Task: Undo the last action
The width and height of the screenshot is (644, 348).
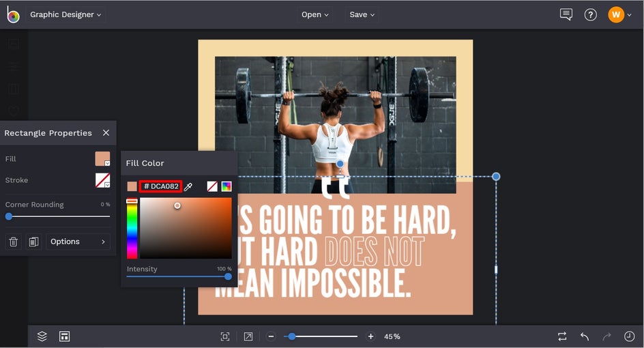Action: 585,336
